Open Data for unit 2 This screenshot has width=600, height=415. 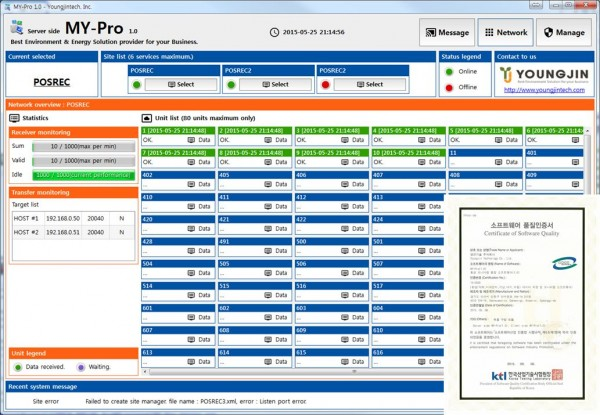point(276,140)
